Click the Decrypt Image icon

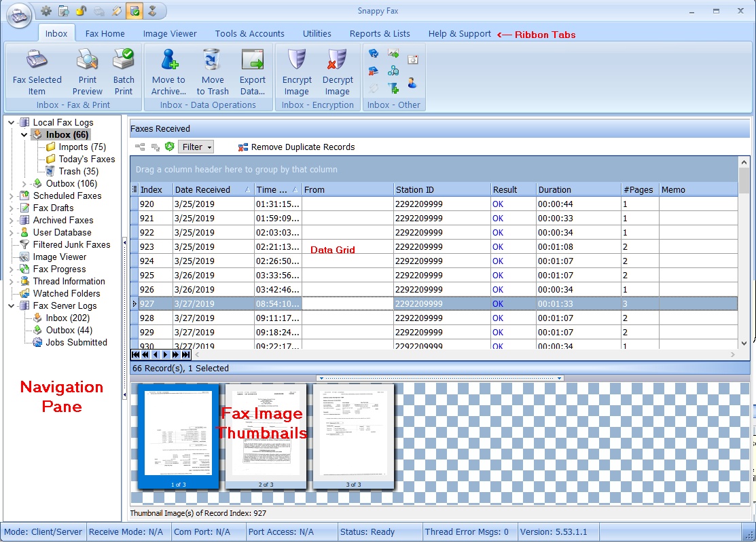pos(338,60)
